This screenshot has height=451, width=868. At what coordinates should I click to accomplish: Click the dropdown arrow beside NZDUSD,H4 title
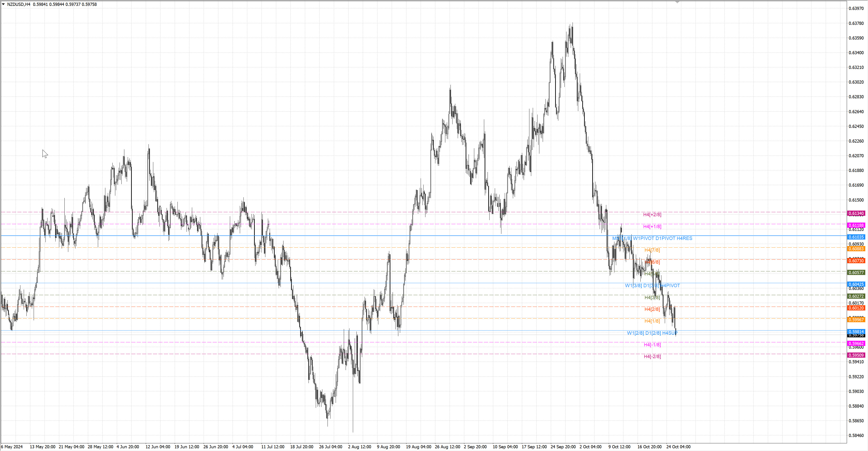(3, 4)
